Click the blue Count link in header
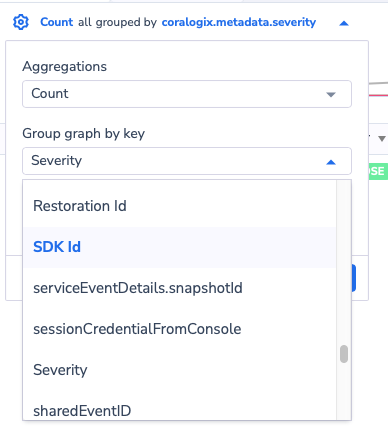 [56, 22]
